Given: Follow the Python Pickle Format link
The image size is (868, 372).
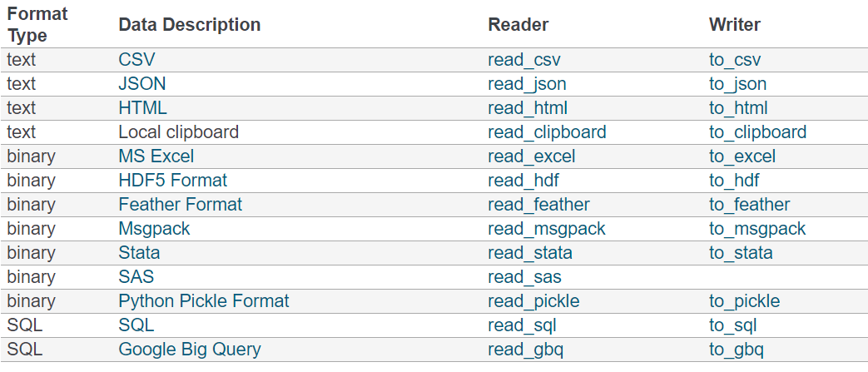Looking at the screenshot, I should coord(204,301).
